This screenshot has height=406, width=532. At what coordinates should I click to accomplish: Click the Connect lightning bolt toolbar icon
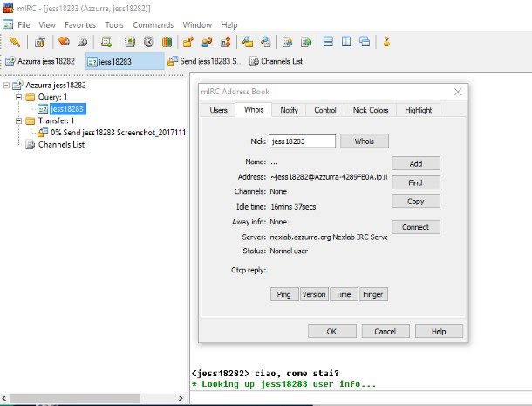coord(15,42)
